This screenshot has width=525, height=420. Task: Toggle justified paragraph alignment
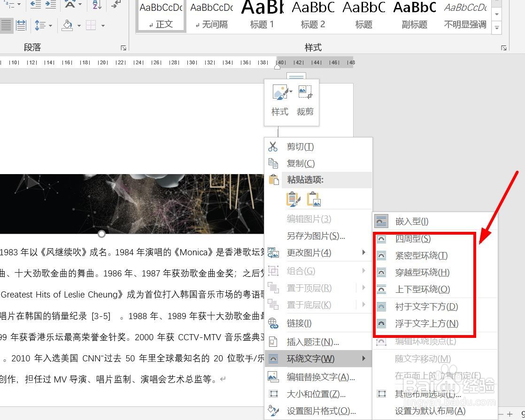[7, 24]
